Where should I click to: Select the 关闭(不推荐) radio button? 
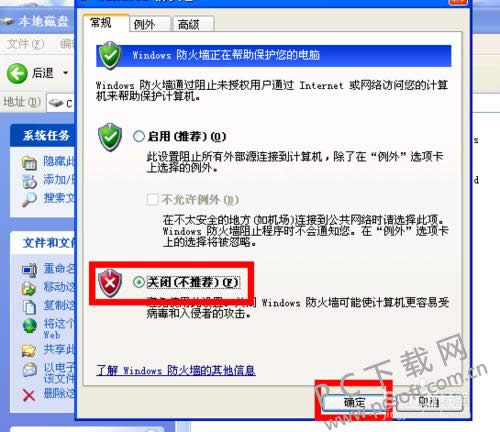coord(139,282)
